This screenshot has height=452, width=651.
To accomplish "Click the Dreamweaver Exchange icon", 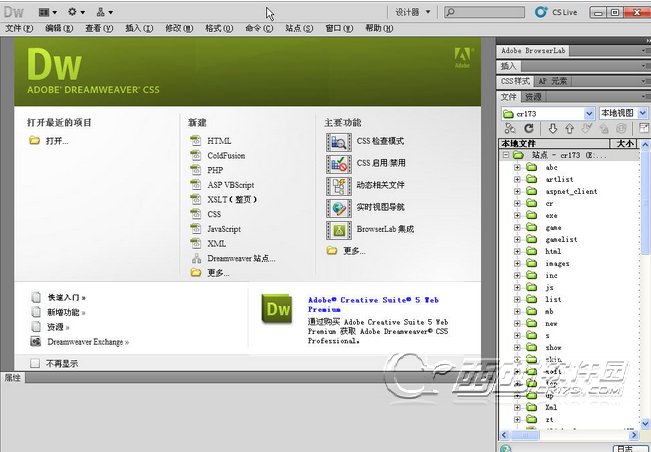I will 36,342.
